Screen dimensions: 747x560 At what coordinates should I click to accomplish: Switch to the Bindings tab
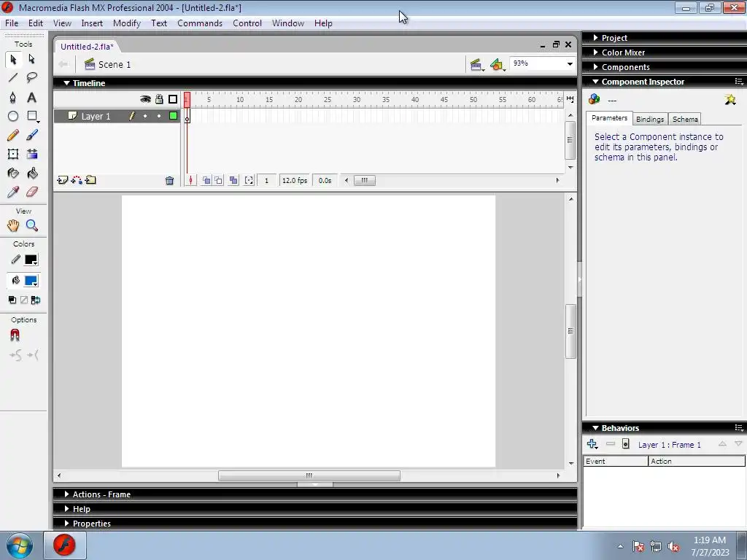coord(650,119)
